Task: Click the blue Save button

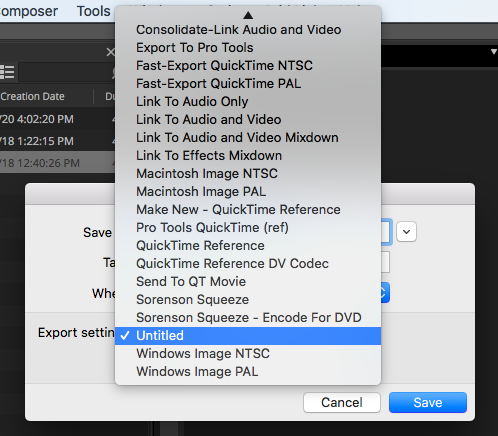Action: point(428,402)
